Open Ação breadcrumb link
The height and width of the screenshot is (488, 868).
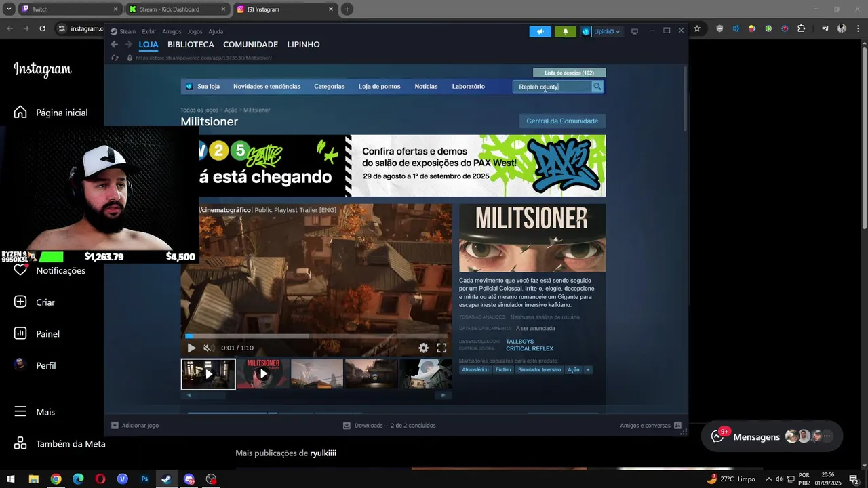coord(231,110)
